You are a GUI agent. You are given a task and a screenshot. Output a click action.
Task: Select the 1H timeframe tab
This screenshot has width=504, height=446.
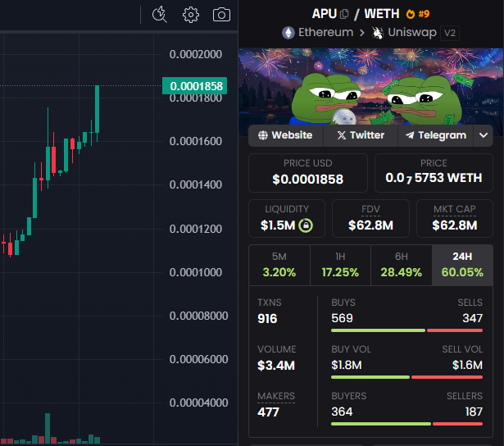pyautogui.click(x=340, y=265)
